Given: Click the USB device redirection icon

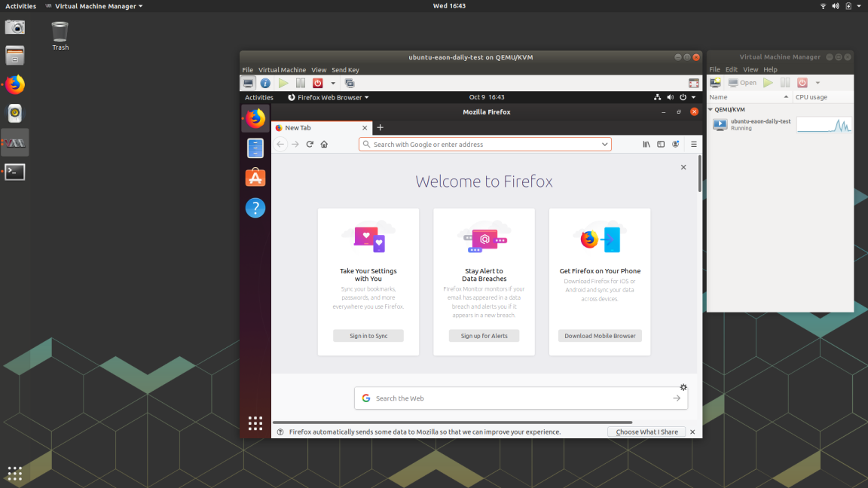Looking at the screenshot, I should (x=350, y=83).
